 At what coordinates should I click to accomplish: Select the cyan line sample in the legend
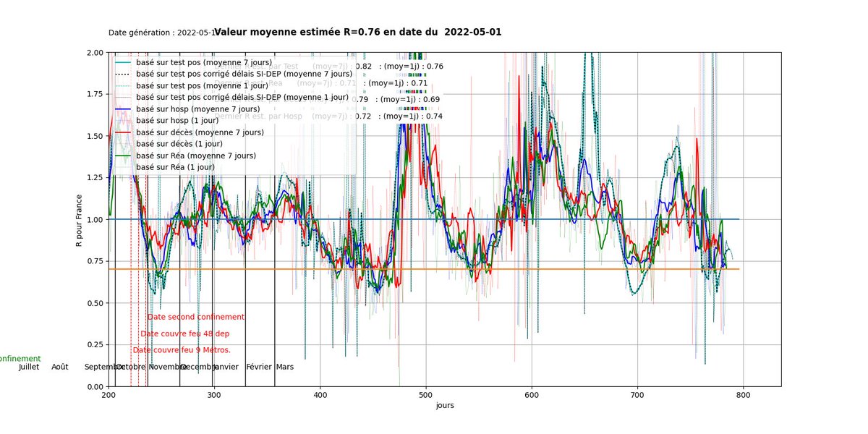click(123, 63)
